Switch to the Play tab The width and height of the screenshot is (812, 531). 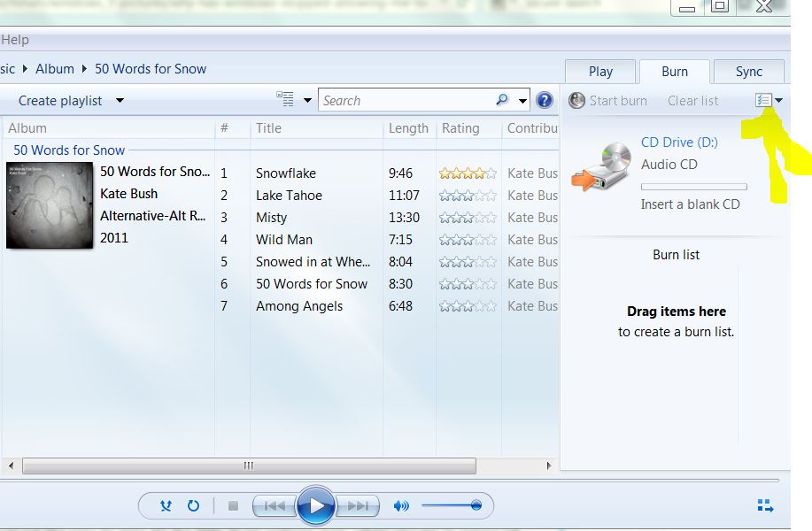tap(600, 72)
